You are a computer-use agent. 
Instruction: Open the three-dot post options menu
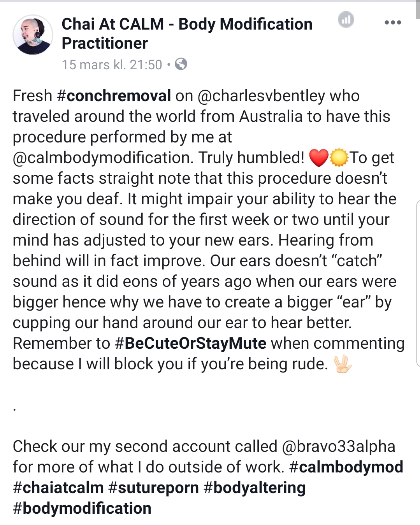pyautogui.click(x=392, y=23)
